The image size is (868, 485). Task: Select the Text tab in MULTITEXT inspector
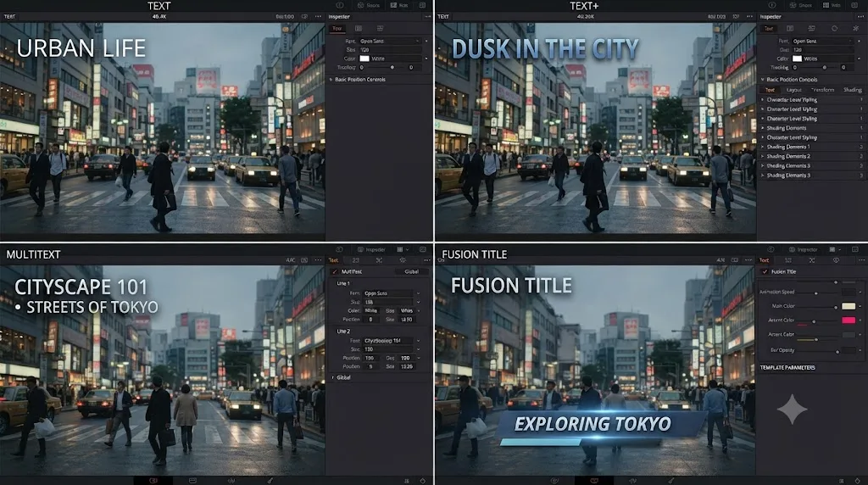333,260
